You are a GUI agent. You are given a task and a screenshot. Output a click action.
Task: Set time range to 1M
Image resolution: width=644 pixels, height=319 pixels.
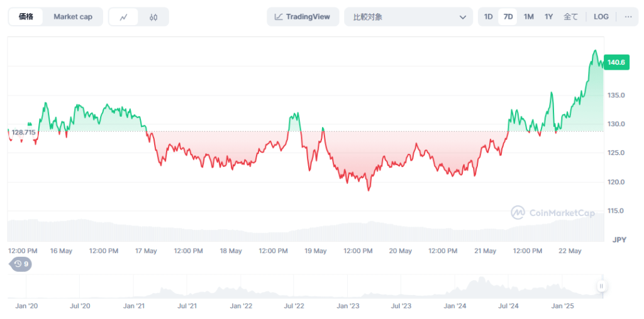point(528,17)
